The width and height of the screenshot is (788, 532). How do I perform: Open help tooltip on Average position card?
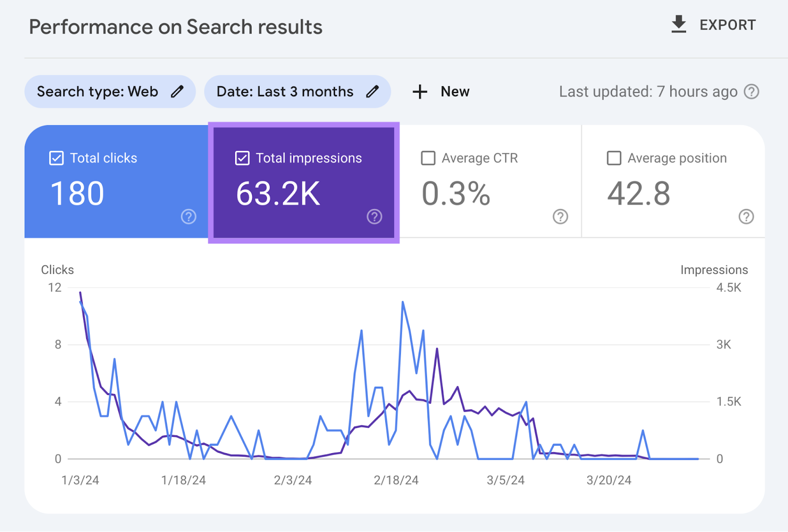coord(745,216)
